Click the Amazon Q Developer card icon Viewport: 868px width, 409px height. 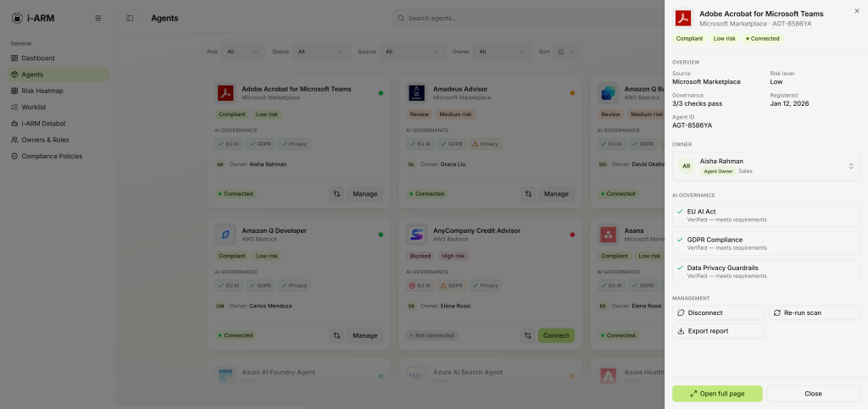pos(225,235)
